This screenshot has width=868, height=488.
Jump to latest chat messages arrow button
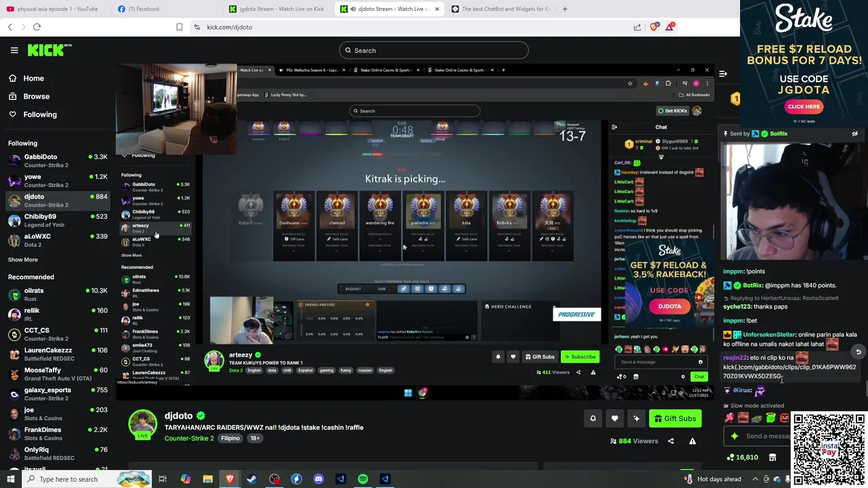pos(858,352)
